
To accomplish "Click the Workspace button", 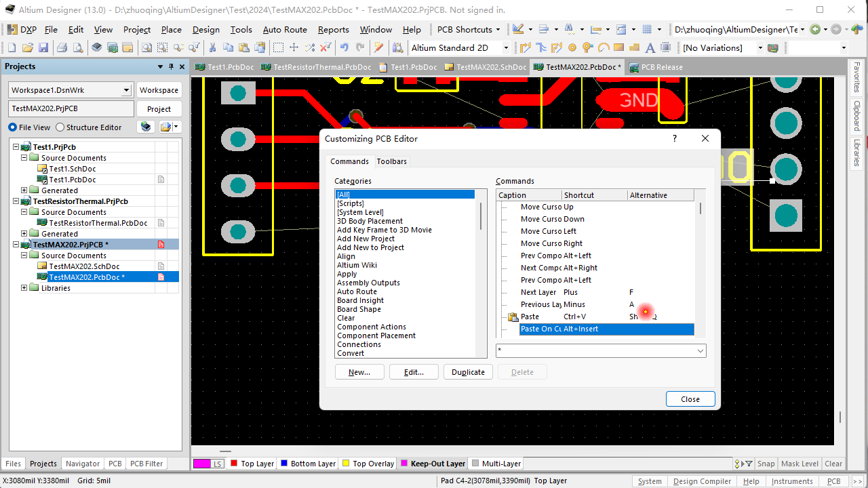I will (x=159, y=90).
